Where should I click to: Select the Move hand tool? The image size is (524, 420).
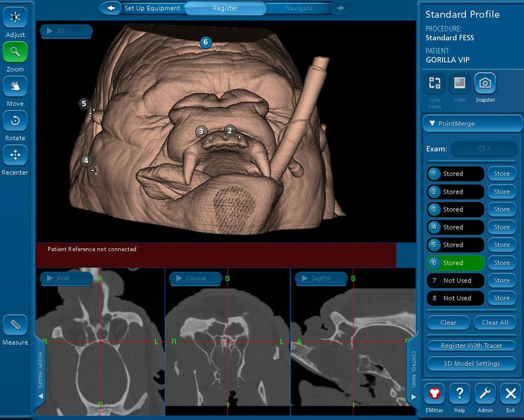click(x=15, y=86)
